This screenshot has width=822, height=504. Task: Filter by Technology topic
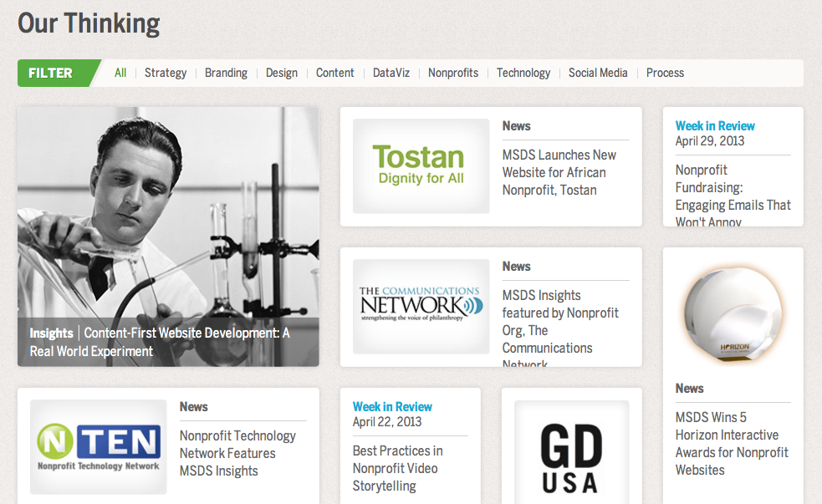tap(523, 73)
